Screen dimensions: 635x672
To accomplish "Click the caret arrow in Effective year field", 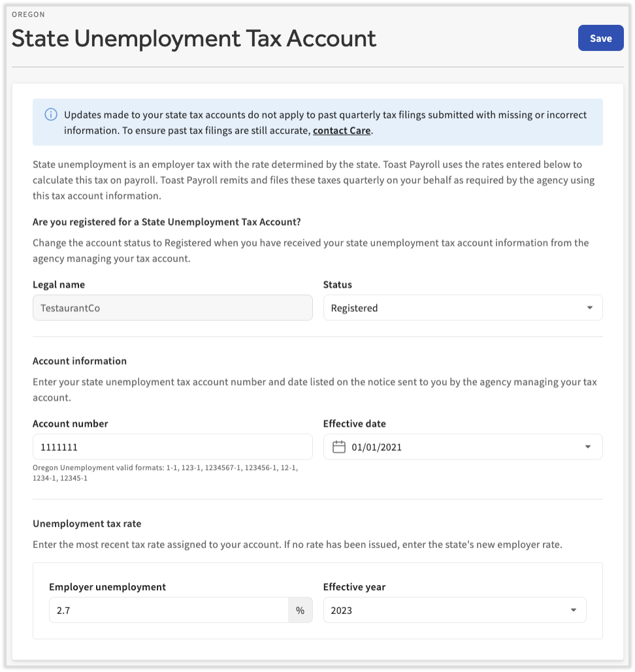I will [x=573, y=611].
